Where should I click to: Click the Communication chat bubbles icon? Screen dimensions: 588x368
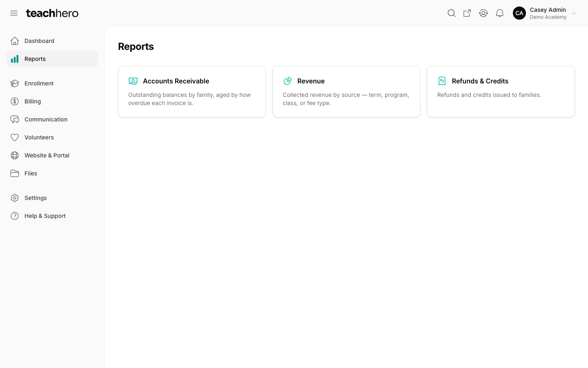pos(15,119)
